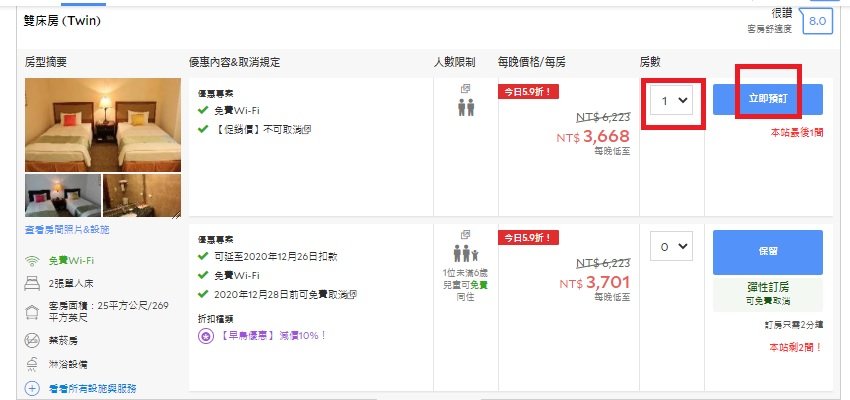
Task: View the bathroom photo thumbnail
Action: coord(141,195)
